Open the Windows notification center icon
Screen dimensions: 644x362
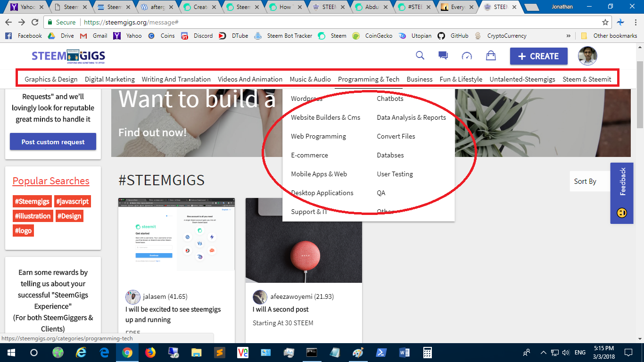tap(628, 353)
